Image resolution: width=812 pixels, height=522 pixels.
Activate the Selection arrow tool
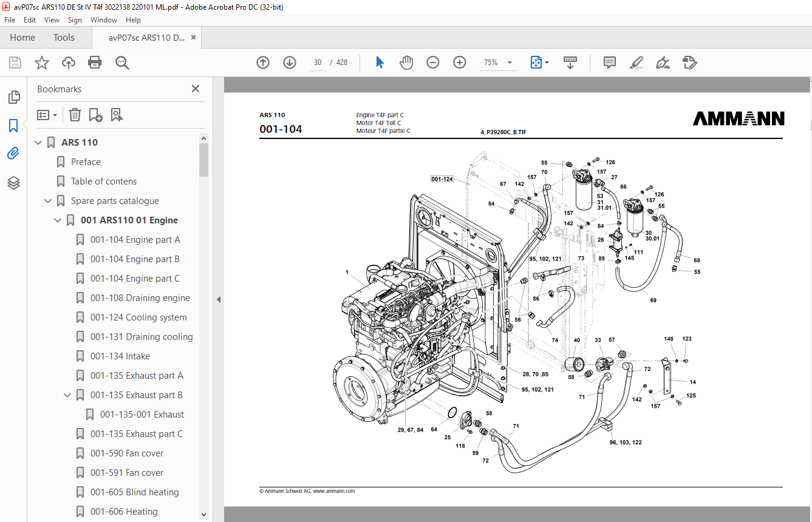(380, 63)
